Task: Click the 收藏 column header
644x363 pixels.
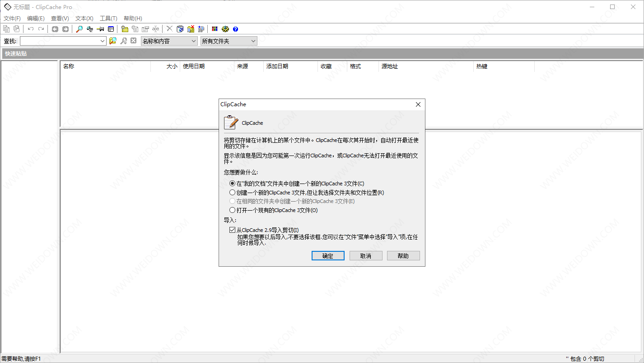Action: pos(332,66)
